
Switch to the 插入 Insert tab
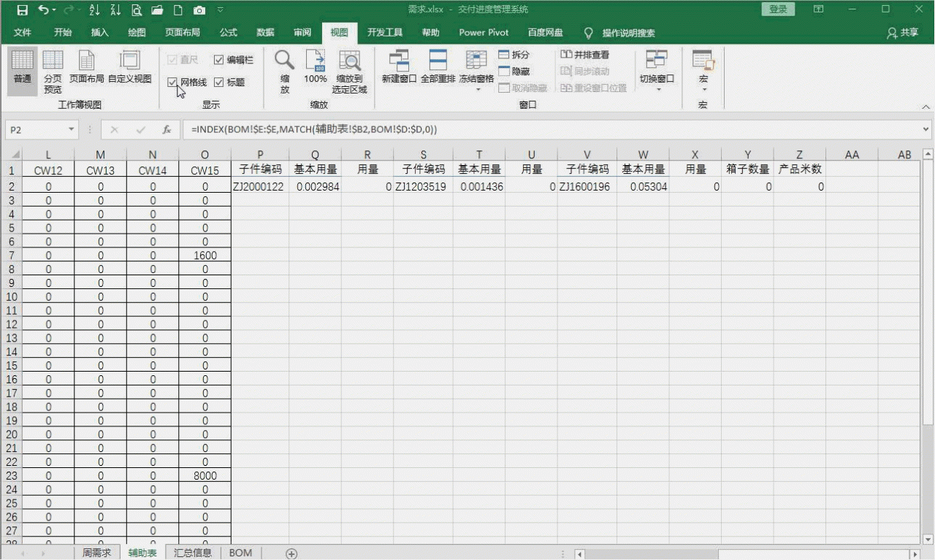click(x=100, y=33)
